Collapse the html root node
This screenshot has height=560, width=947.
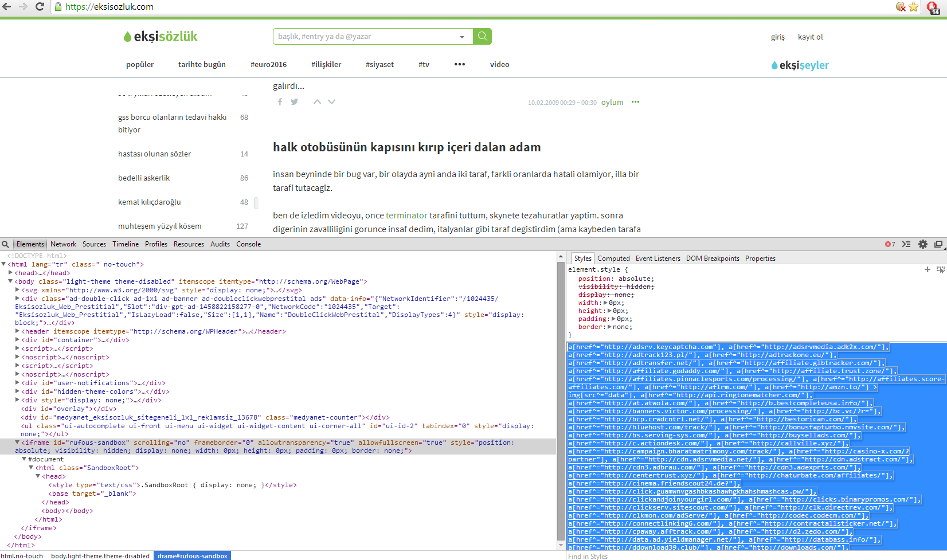[3, 264]
